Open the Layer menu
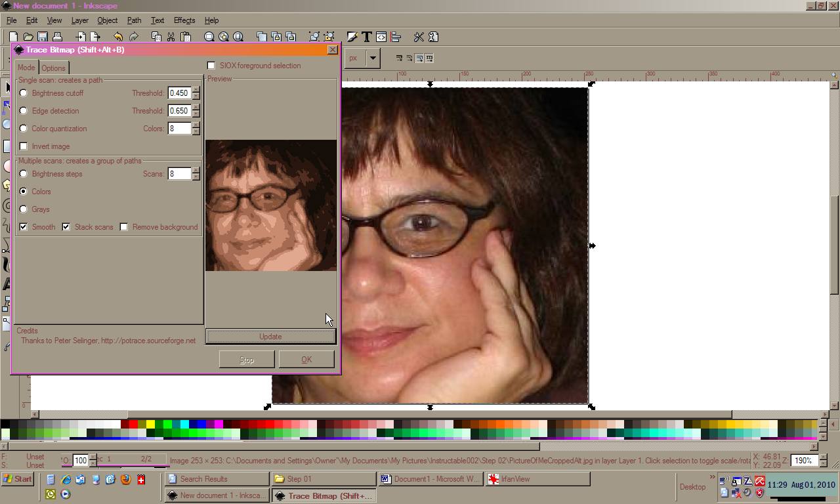 (x=79, y=20)
